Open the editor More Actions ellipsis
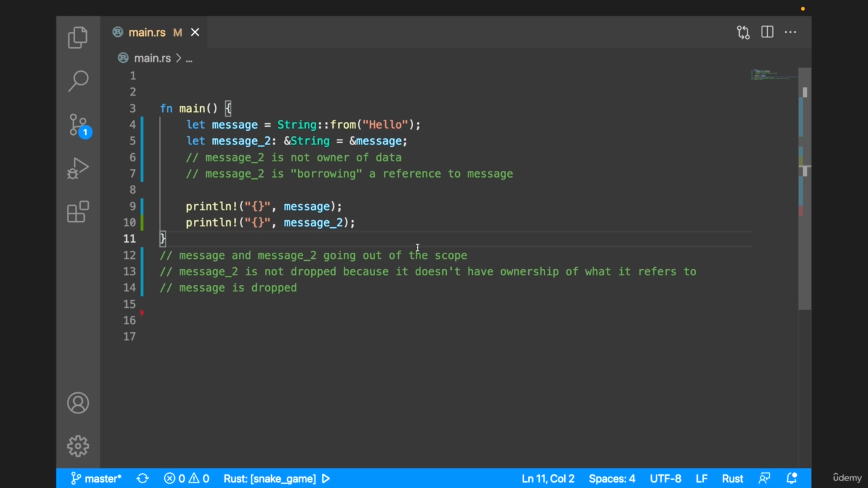Image resolution: width=868 pixels, height=488 pixels. pos(791,33)
